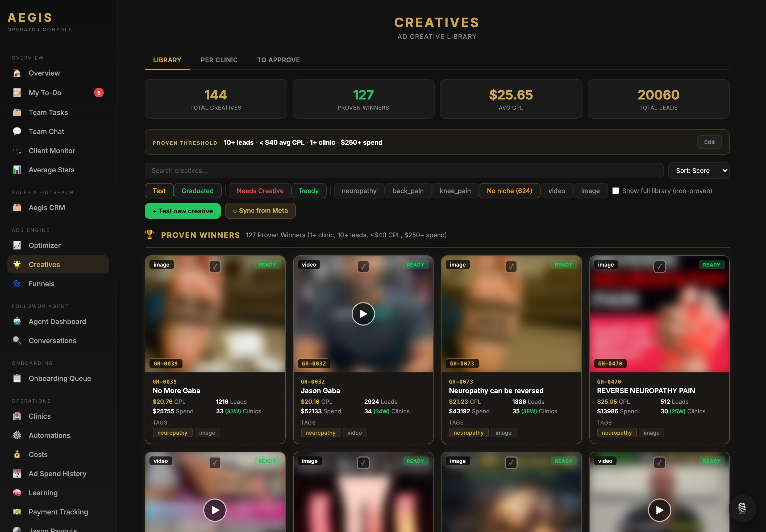
Task: Toggle Show full library (non-proven) checkbox
Action: 616,191
